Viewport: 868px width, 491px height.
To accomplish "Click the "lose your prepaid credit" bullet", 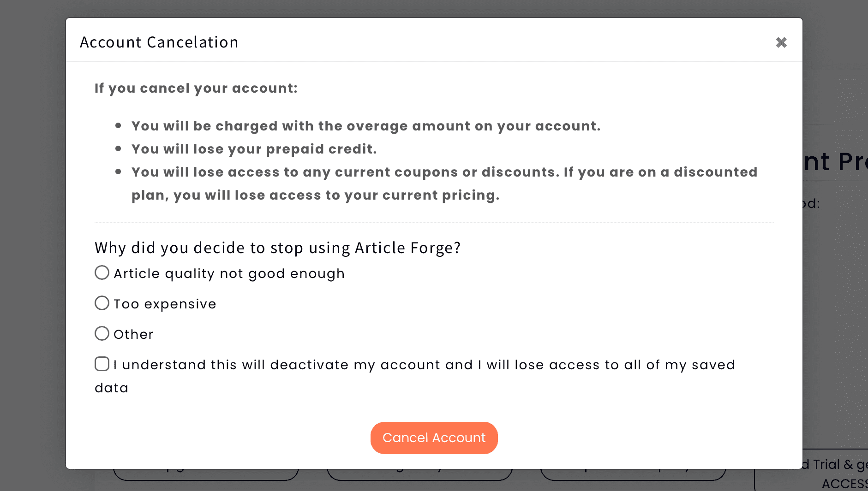I will click(x=254, y=149).
